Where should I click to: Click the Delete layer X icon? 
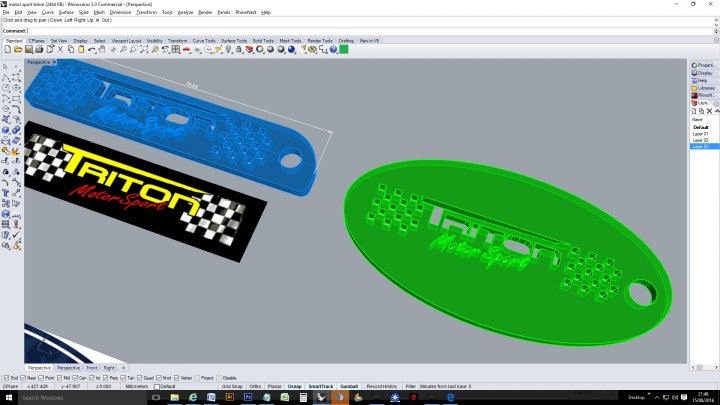click(709, 111)
